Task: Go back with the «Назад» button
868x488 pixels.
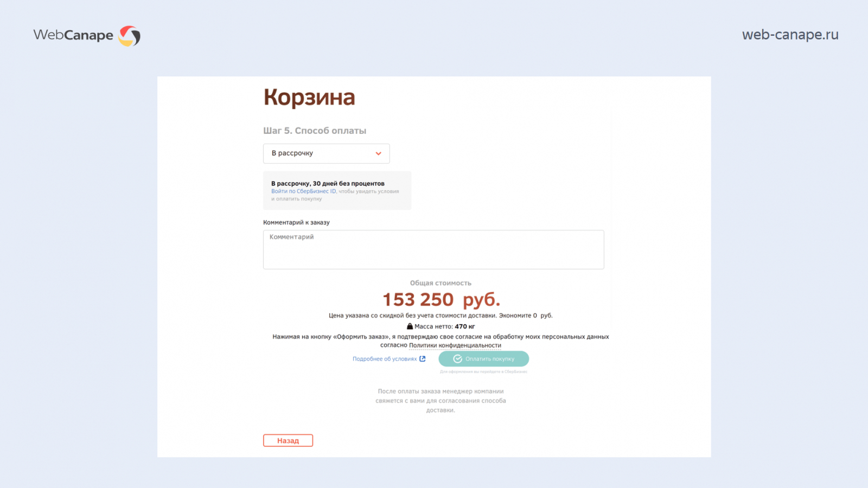Action: tap(288, 441)
